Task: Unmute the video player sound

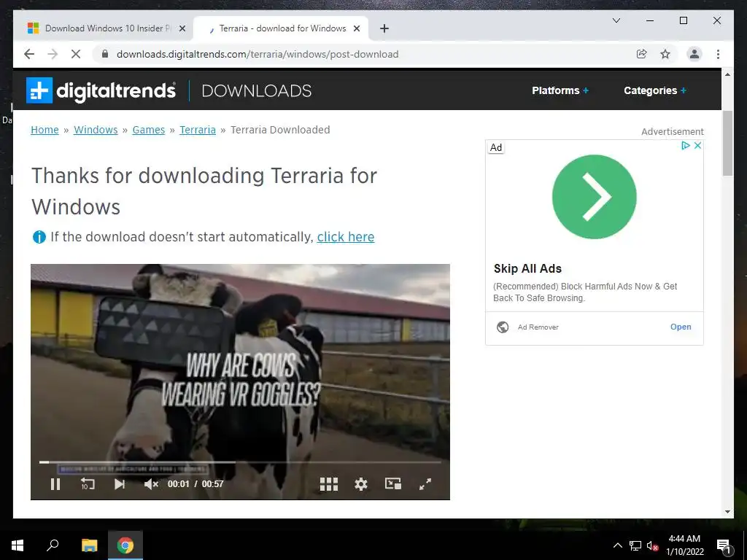Action: (151, 484)
